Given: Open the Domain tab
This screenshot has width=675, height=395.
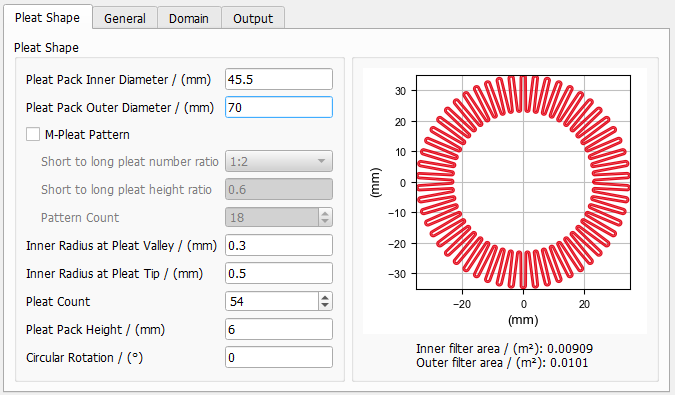Looking at the screenshot, I should [x=189, y=18].
